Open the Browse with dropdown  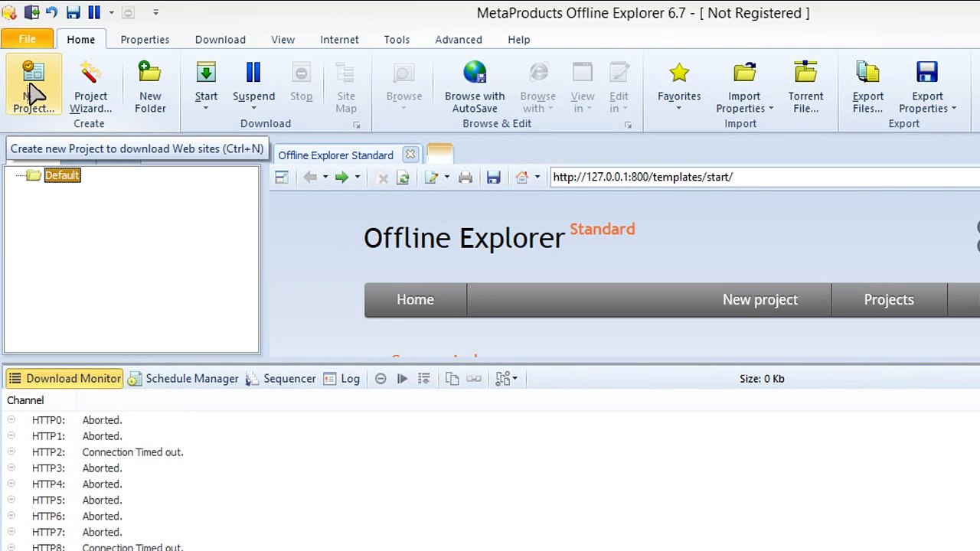(x=551, y=109)
